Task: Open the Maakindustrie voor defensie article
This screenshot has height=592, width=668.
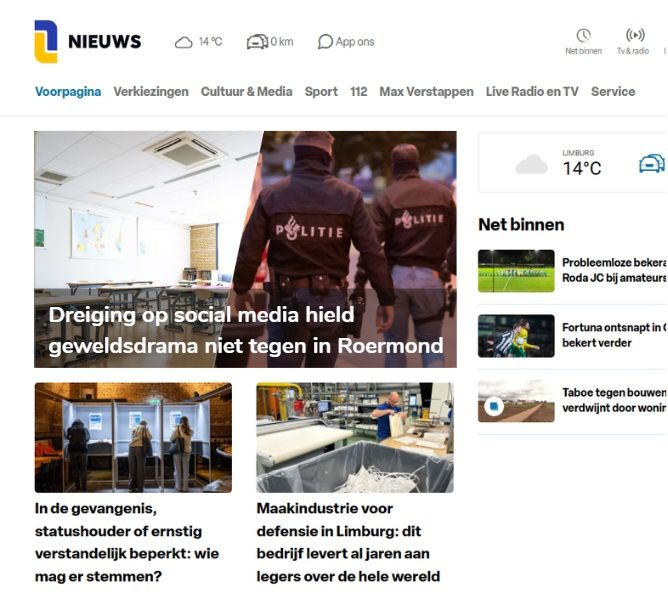Action: click(x=348, y=542)
